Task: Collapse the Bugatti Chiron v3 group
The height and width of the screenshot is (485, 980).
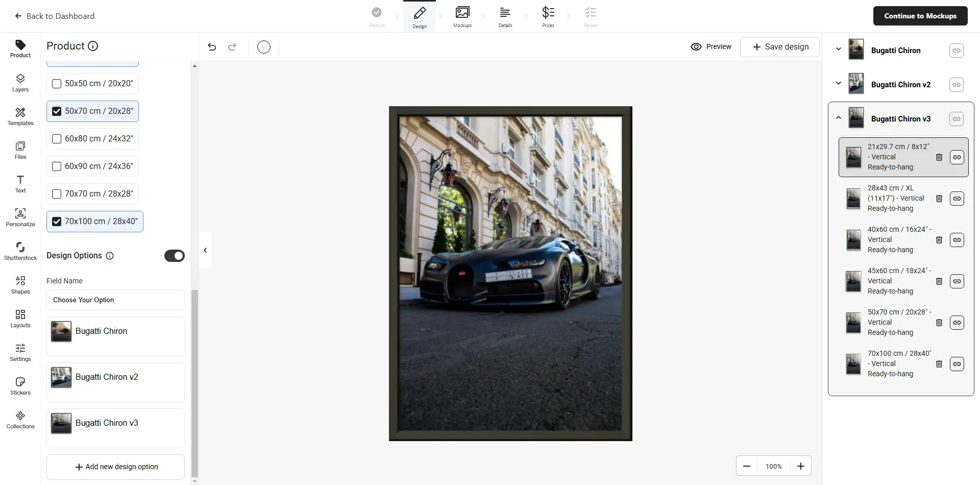Action: pyautogui.click(x=838, y=118)
